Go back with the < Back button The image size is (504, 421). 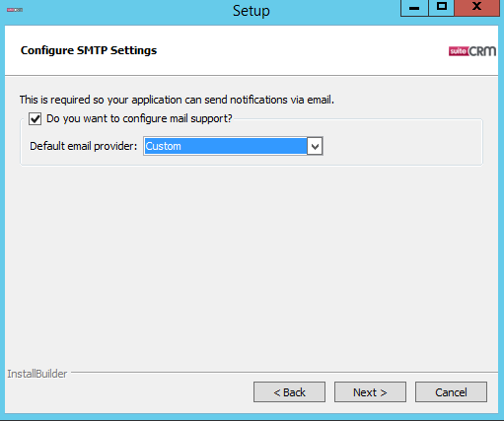[289, 392]
